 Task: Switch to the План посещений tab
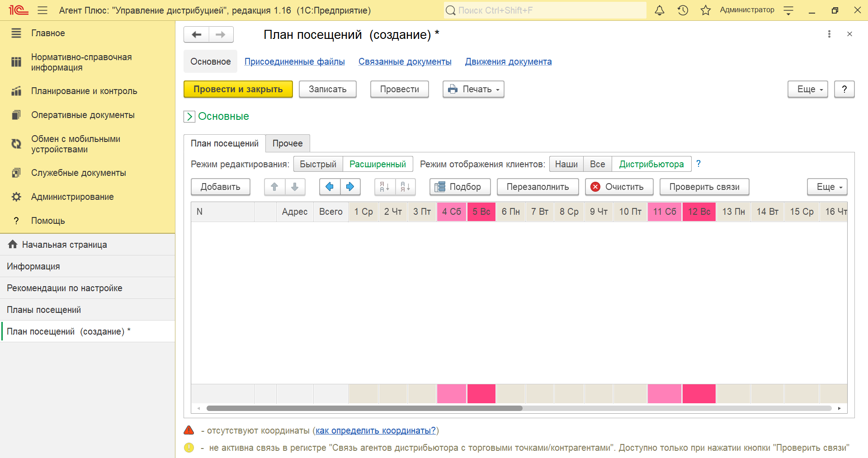pos(225,143)
